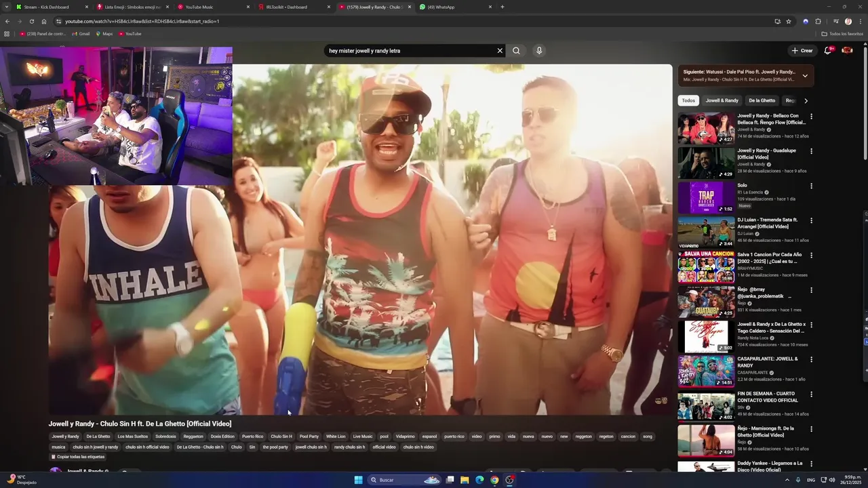868x488 pixels.
Task: Select the Jowell & Randy filter chip
Action: click(722, 100)
